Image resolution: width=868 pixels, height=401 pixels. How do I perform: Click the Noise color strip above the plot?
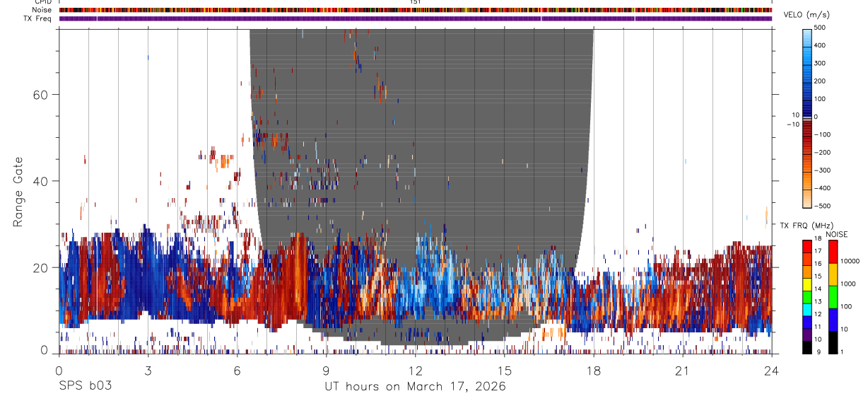pyautogui.click(x=416, y=10)
